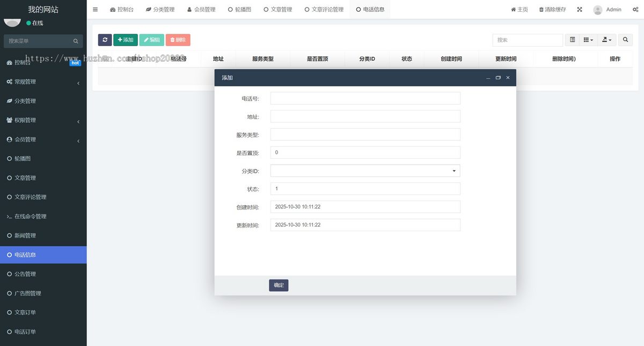The width and height of the screenshot is (644, 346).
Task: Click 确定 to submit the form
Action: (279, 285)
